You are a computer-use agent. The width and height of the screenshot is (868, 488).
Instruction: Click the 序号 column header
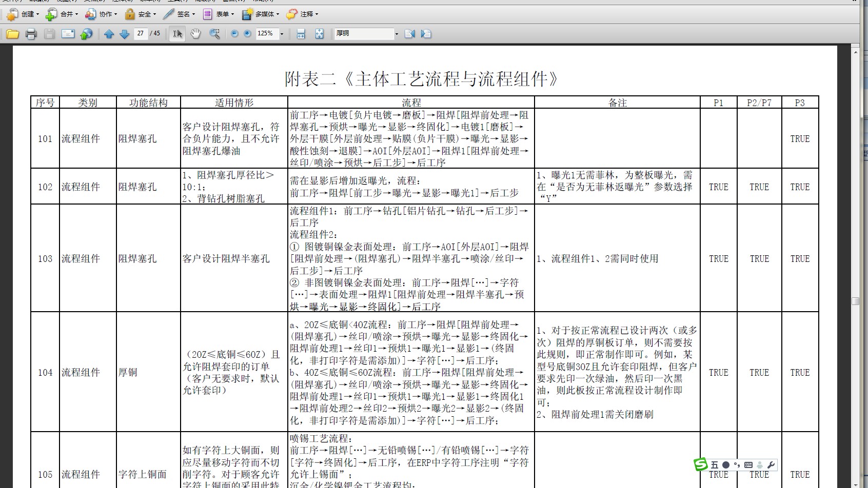(x=45, y=103)
